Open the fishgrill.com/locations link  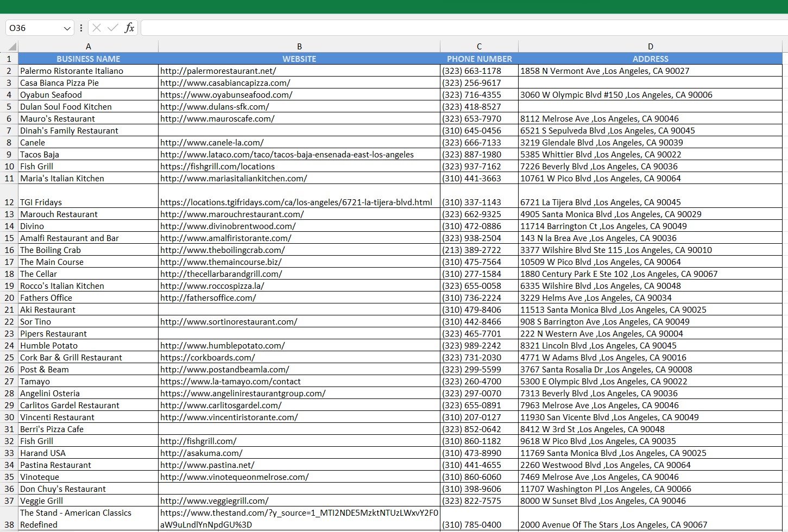[x=217, y=166]
